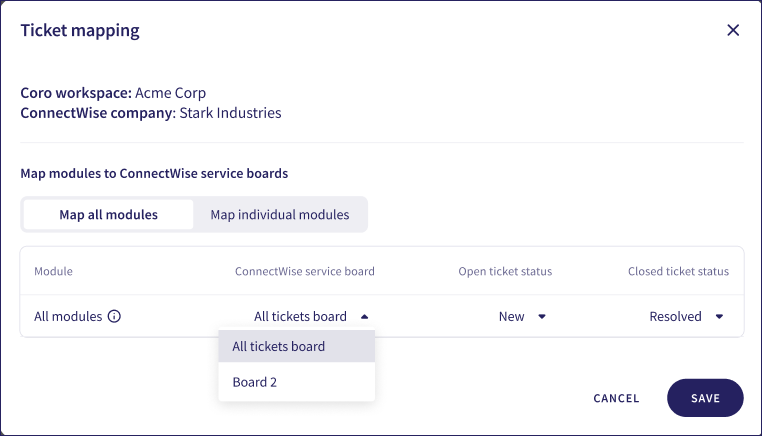This screenshot has height=436, width=762.
Task: Click the Open ticket status column header
Action: [x=505, y=271]
